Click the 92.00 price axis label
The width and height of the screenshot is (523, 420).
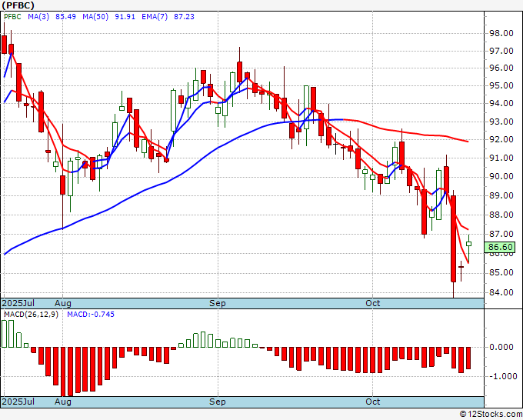tap(501, 139)
